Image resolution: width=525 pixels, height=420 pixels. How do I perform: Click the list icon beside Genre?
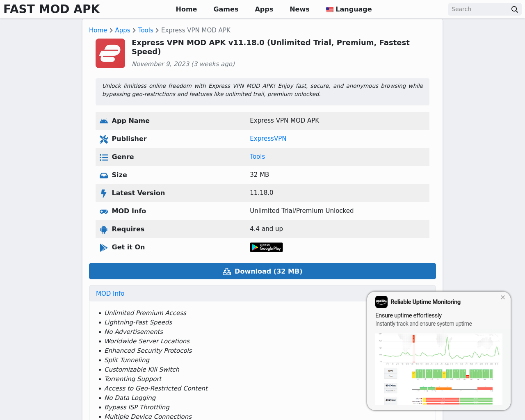(x=104, y=157)
